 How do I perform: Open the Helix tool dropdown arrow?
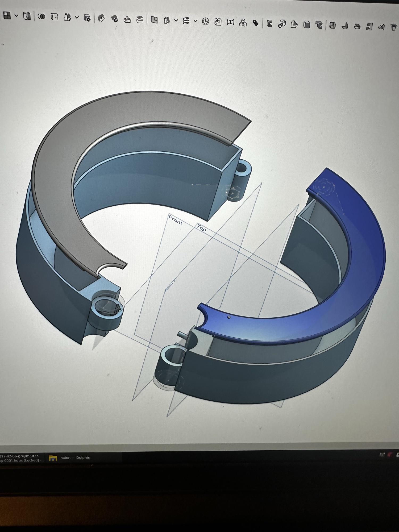tap(195, 21)
